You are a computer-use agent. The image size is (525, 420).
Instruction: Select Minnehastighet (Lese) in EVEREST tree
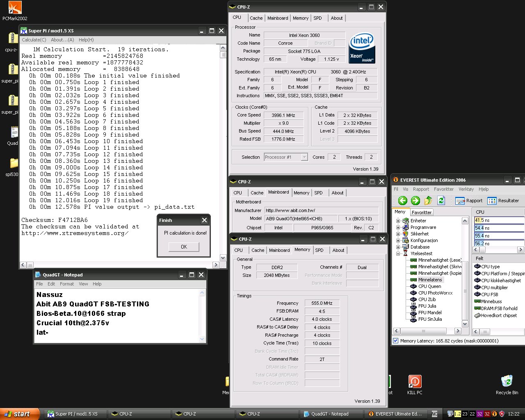436,260
